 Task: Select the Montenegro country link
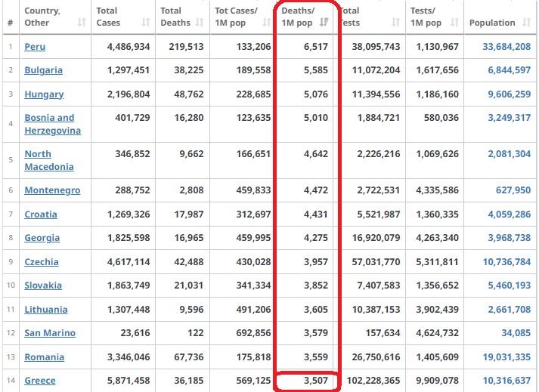click(52, 190)
